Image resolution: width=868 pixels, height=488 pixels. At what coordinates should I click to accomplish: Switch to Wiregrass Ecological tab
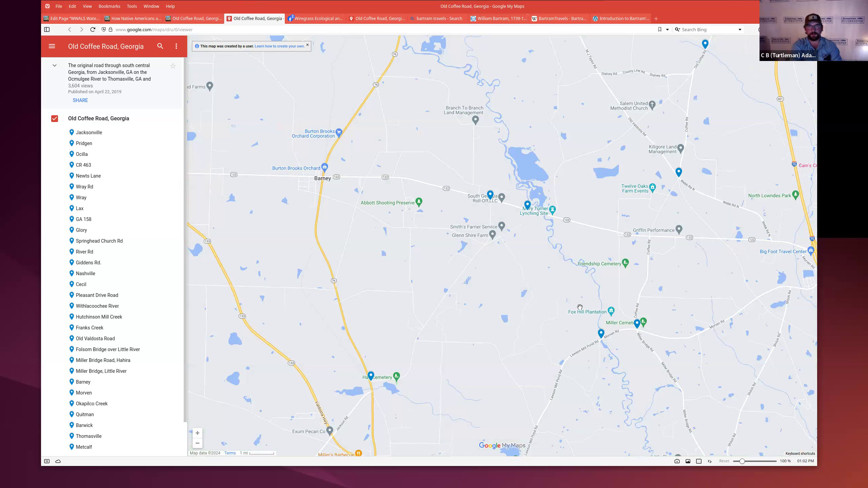pyautogui.click(x=316, y=19)
